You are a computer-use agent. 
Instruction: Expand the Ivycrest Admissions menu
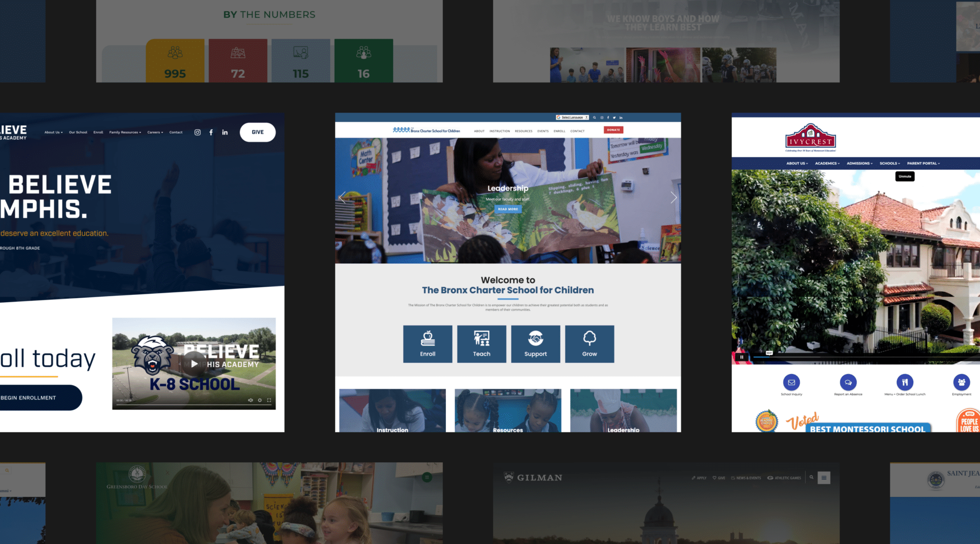859,164
